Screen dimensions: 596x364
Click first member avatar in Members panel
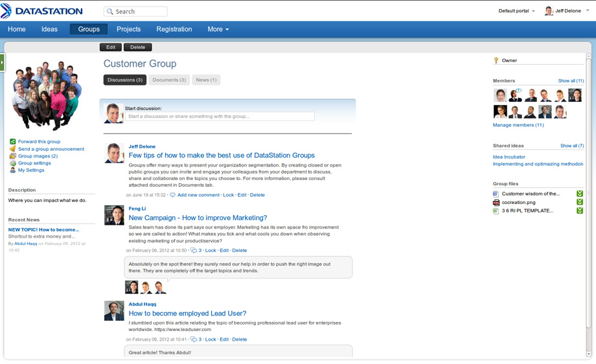(500, 95)
